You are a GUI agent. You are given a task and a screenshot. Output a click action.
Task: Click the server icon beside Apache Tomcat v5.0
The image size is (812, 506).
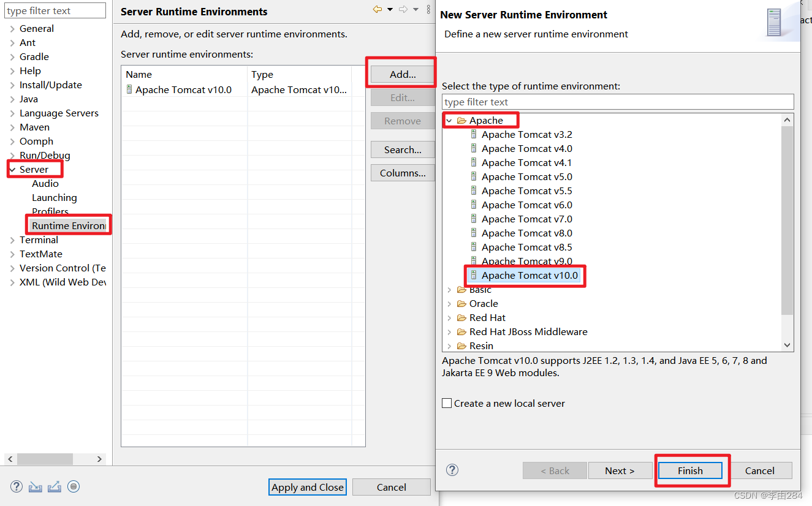[474, 176]
